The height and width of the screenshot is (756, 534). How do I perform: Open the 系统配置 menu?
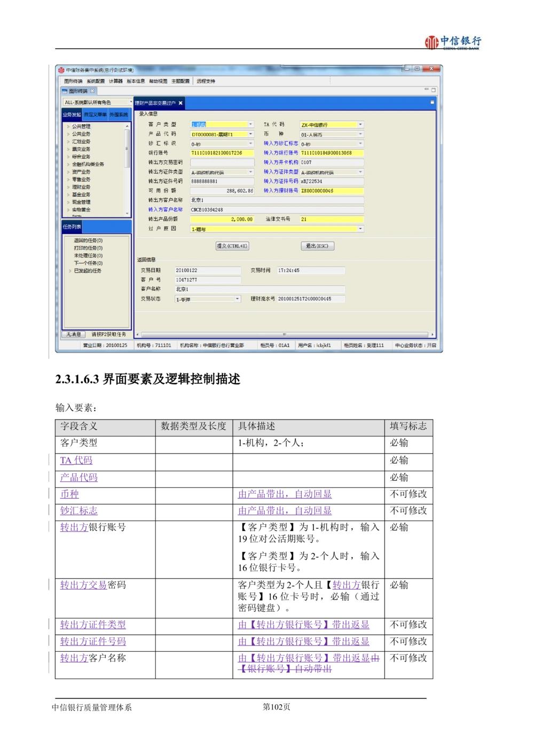[96, 81]
